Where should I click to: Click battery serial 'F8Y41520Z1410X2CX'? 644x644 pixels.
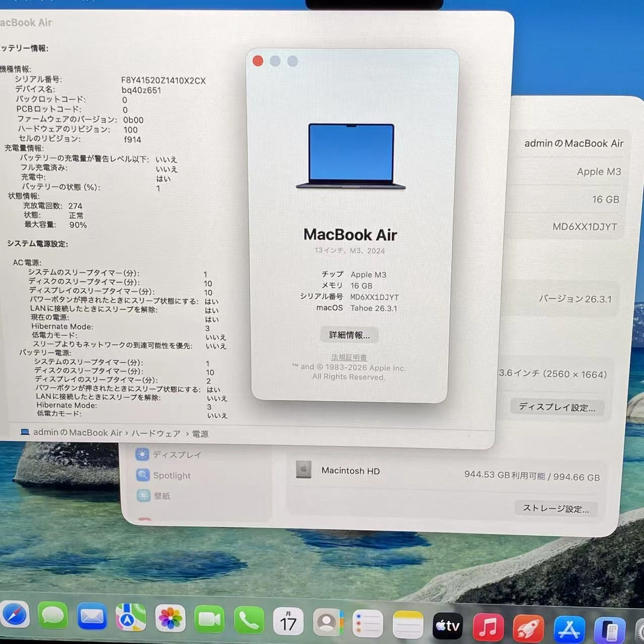[x=164, y=80]
